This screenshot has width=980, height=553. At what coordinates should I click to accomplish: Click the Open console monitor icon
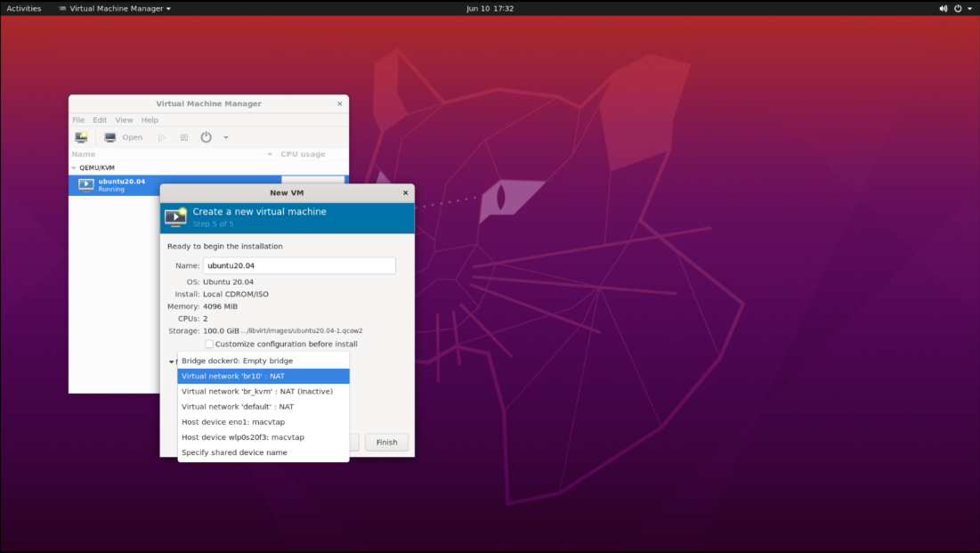coord(110,137)
